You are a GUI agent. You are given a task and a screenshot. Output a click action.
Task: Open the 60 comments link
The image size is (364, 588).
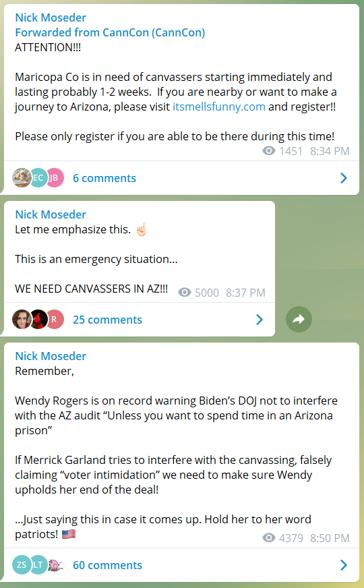click(x=107, y=565)
